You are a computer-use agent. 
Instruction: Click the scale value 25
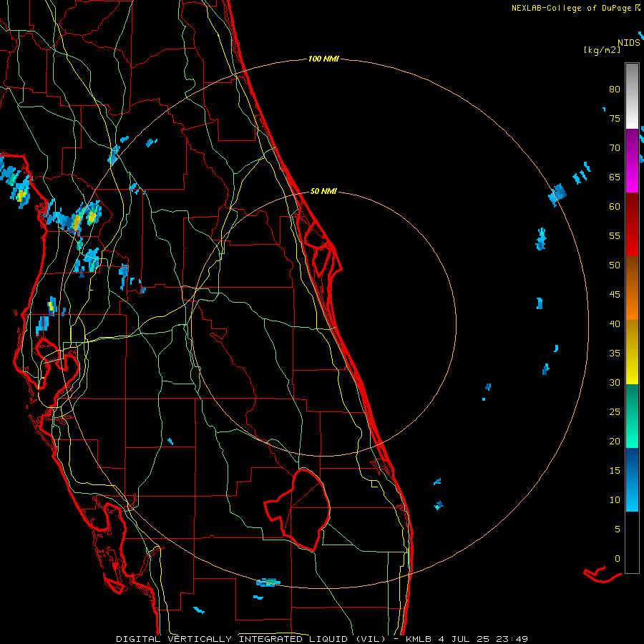pyautogui.click(x=615, y=412)
